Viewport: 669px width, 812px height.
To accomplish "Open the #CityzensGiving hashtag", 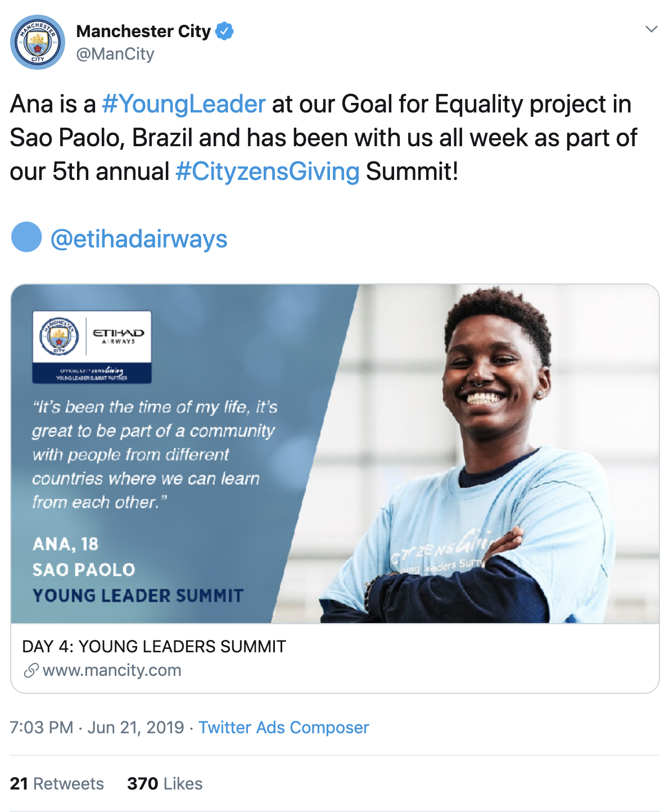I will point(268,172).
